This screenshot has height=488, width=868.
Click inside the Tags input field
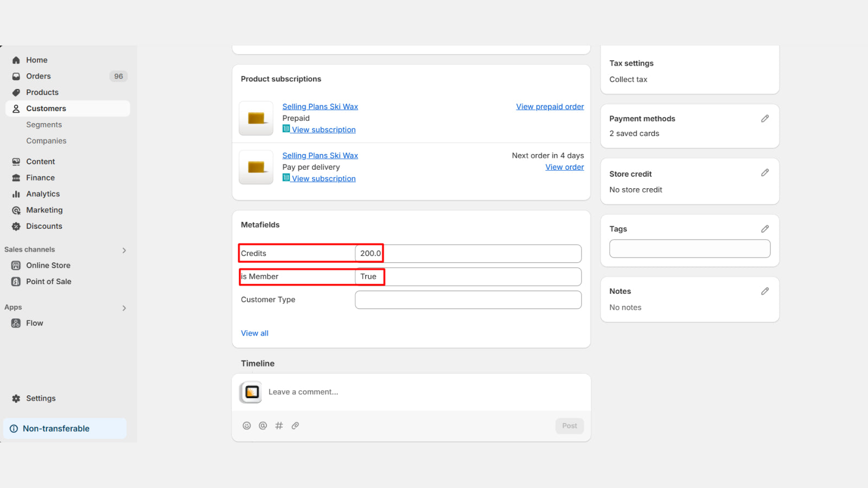tap(689, 248)
